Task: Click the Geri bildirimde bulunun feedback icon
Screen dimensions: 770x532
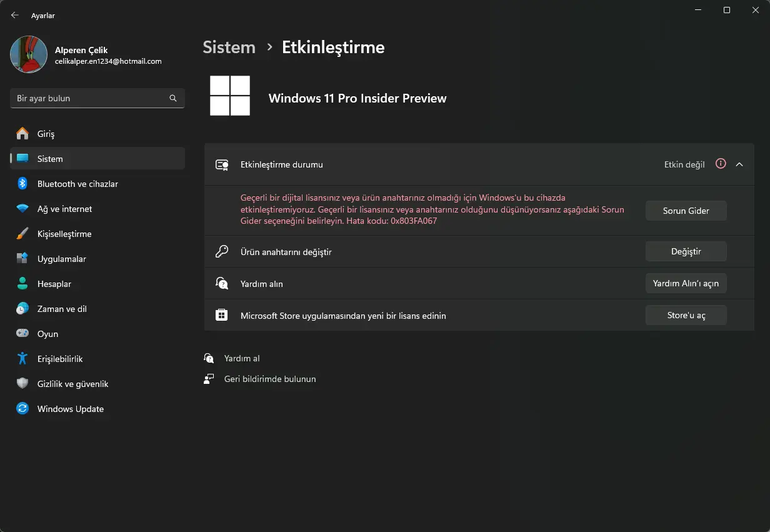Action: click(209, 379)
